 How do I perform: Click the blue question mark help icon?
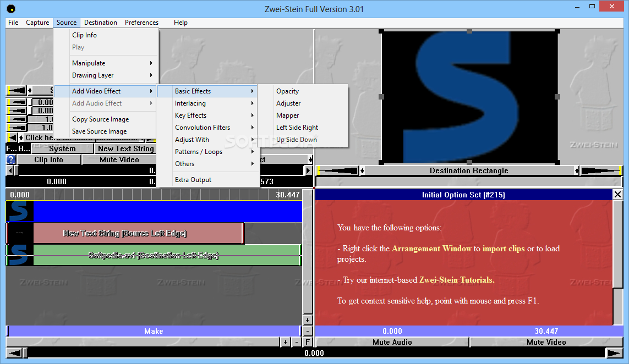point(11,159)
